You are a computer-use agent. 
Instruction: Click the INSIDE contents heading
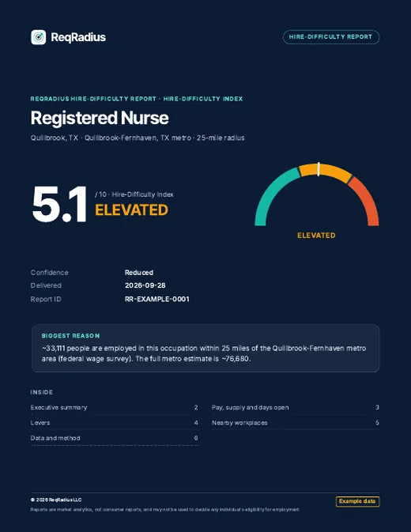42,392
